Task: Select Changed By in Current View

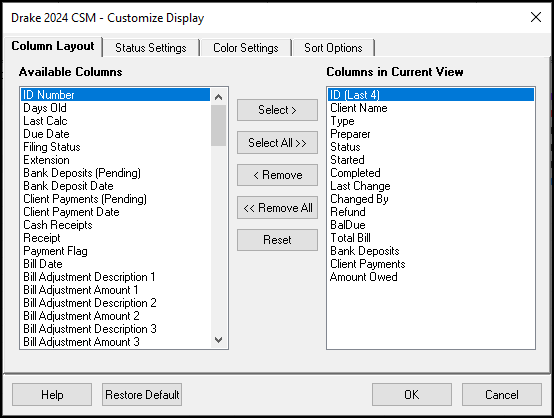Action: click(x=431, y=199)
